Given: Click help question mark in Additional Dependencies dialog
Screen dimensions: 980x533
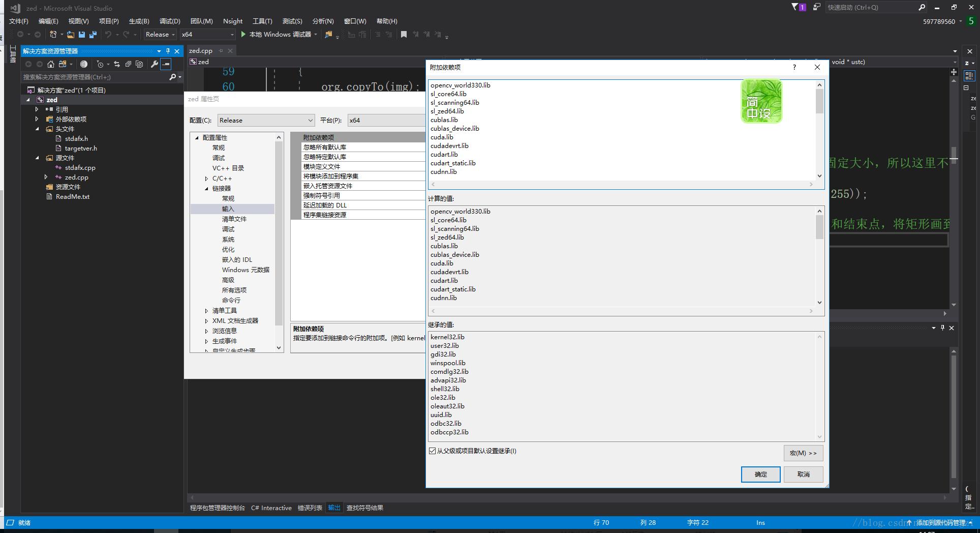Looking at the screenshot, I should pos(794,67).
